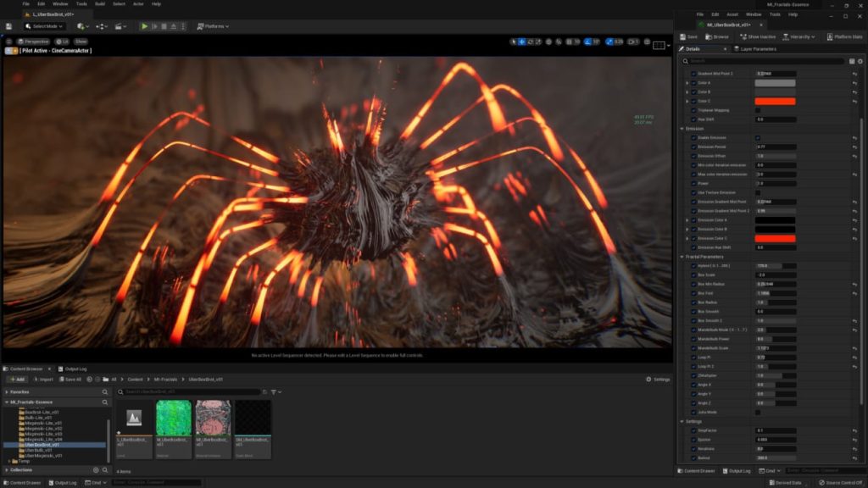This screenshot has width=868, height=488.
Task: Switch to the Layer Parameters tab
Action: 754,49
